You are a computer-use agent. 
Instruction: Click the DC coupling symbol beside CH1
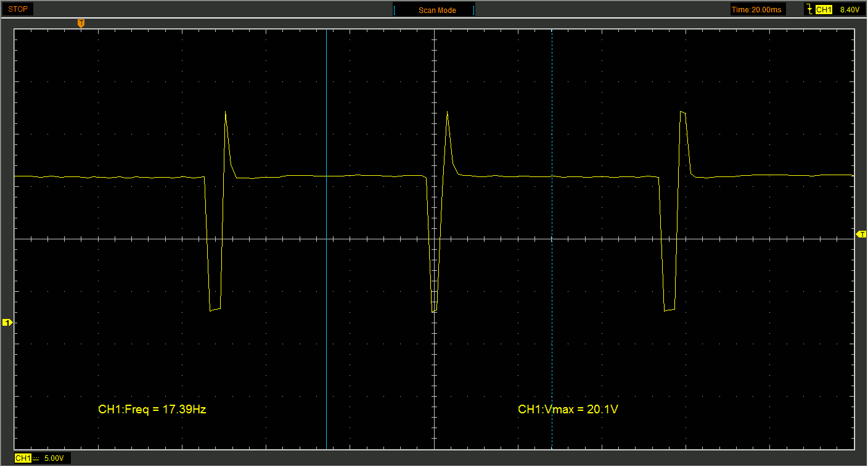(36, 458)
